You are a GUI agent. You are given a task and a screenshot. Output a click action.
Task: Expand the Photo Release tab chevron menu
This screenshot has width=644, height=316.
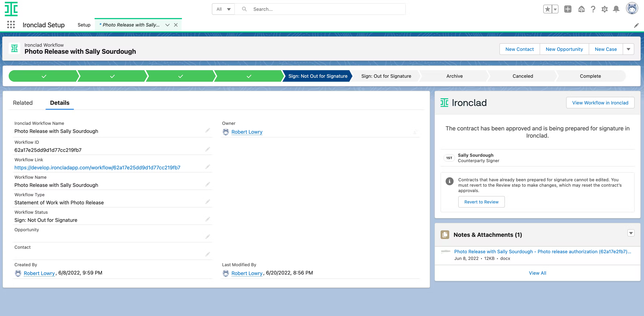click(x=167, y=25)
